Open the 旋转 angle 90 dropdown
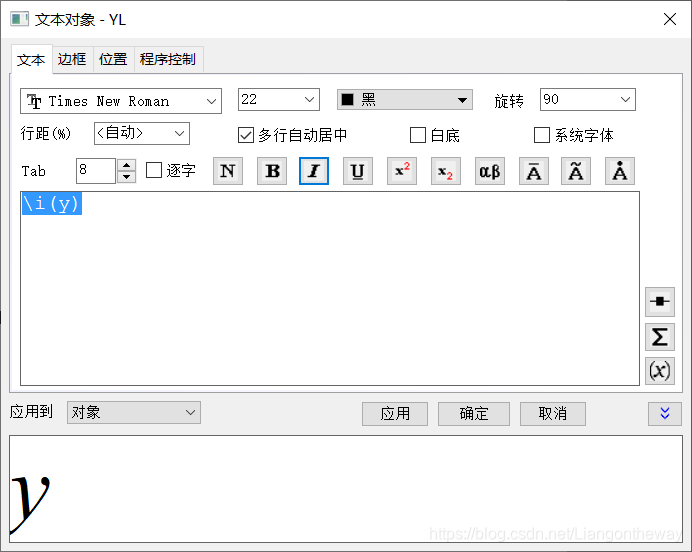 tap(588, 99)
